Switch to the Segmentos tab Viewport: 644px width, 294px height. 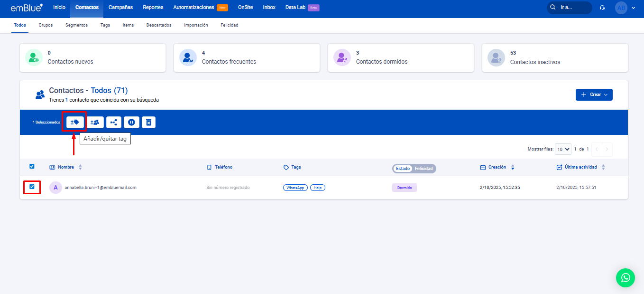pos(76,25)
